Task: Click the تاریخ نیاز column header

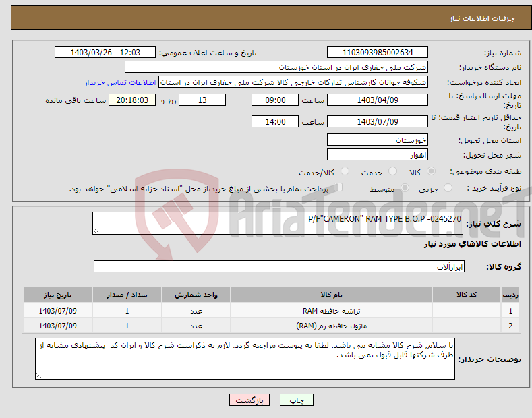Action: pyautogui.click(x=58, y=295)
